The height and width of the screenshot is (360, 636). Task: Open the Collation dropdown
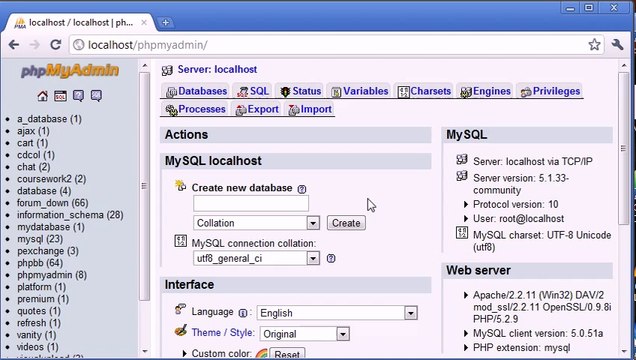[x=256, y=223]
